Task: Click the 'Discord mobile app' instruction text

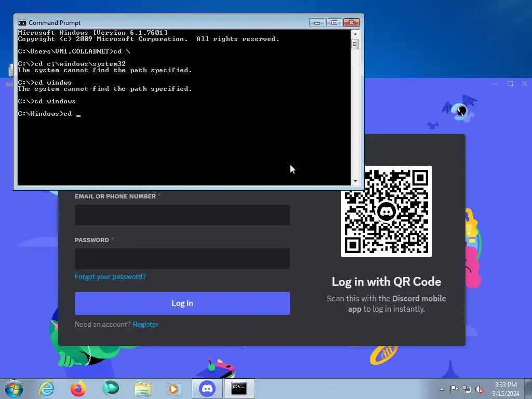Action: [397, 303]
